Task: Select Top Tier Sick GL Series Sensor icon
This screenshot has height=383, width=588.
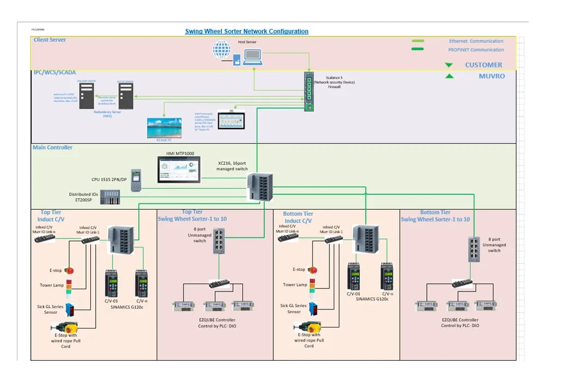Action: 70,310
